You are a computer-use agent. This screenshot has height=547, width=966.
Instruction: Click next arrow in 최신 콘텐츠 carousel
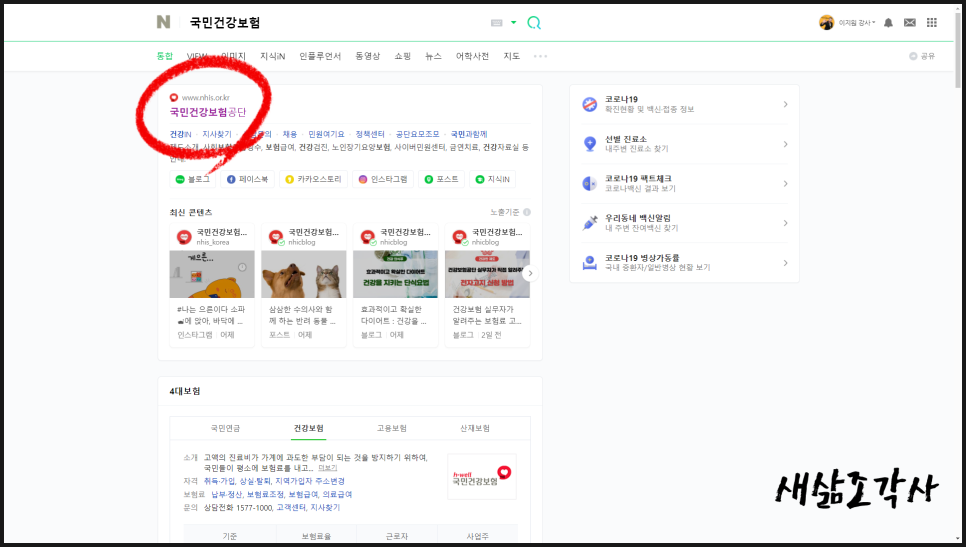click(530, 274)
